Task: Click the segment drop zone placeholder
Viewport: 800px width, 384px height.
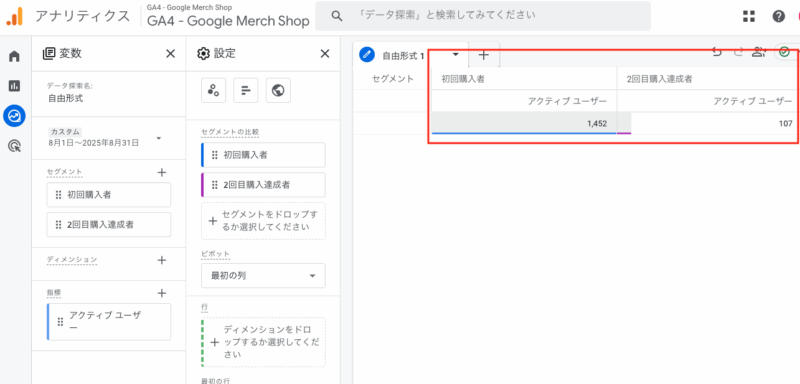Action: click(x=263, y=221)
